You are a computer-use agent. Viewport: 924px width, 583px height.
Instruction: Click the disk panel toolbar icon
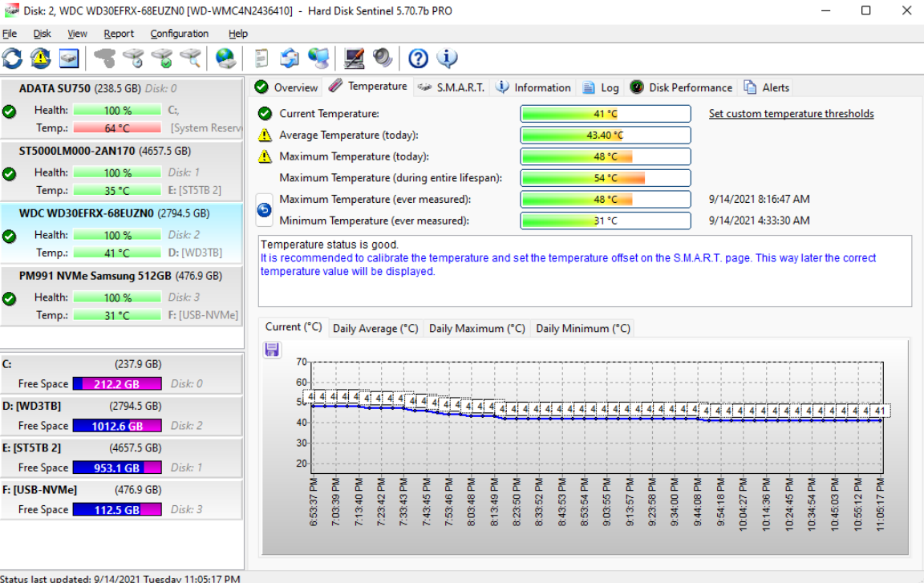pos(68,59)
